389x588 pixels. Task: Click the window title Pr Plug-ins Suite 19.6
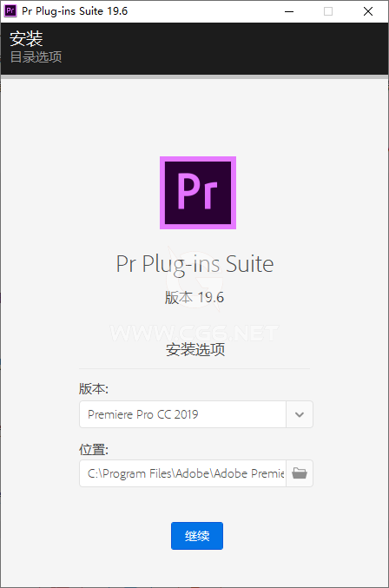75,11
